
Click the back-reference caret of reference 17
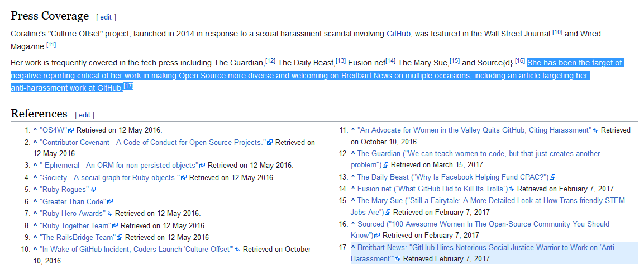[x=353, y=247]
